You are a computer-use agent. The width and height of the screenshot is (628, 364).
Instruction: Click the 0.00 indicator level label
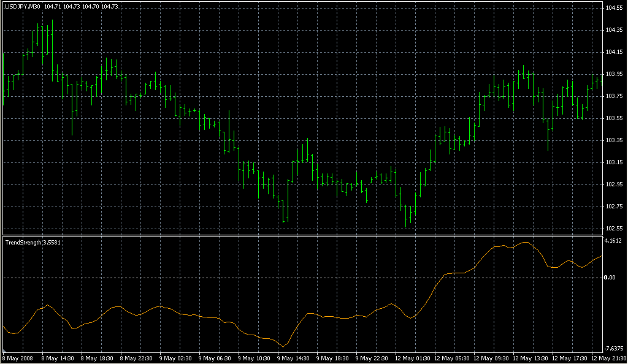pos(610,278)
